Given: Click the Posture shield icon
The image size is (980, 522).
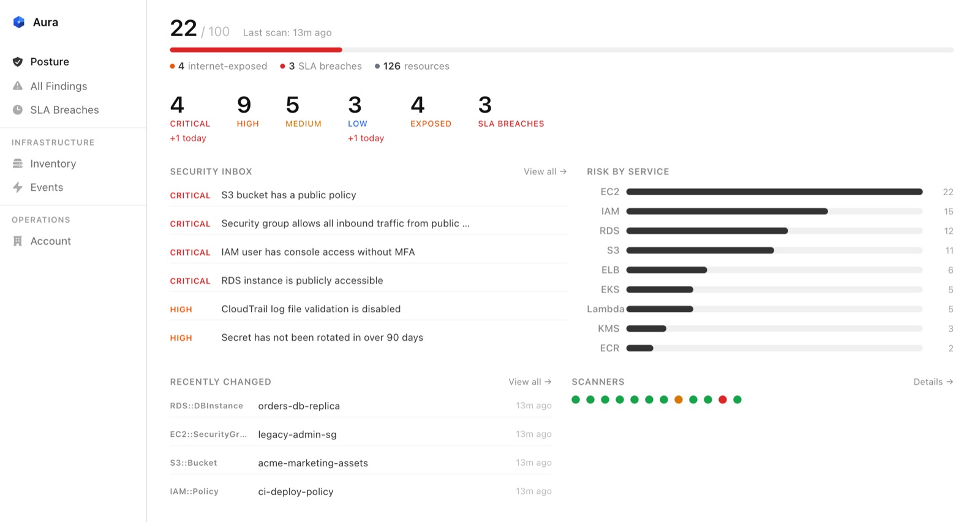Looking at the screenshot, I should click(x=18, y=62).
